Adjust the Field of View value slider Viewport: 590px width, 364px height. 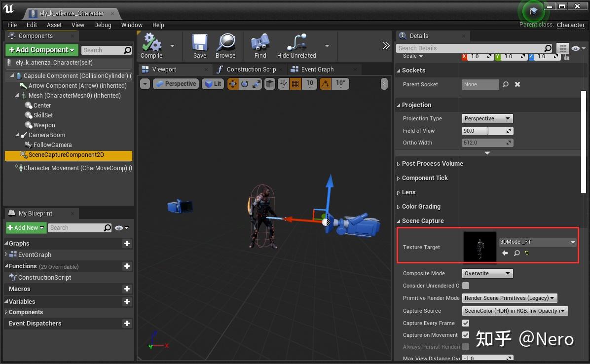475,131
